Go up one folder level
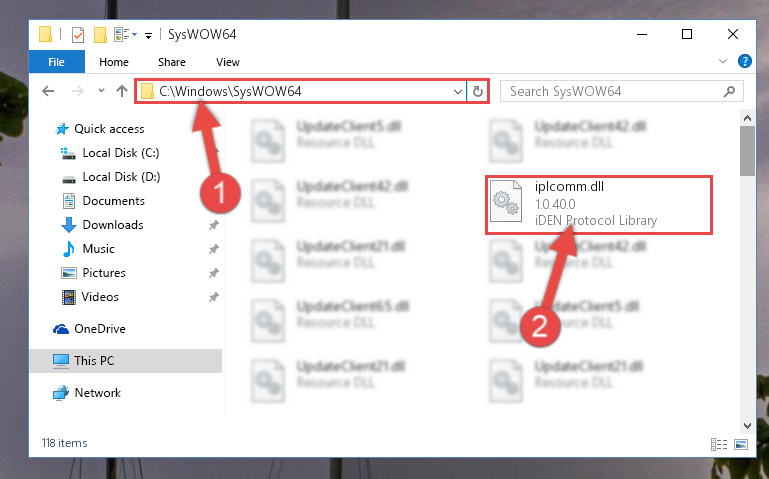The width and height of the screenshot is (769, 479). pyautogui.click(x=122, y=91)
